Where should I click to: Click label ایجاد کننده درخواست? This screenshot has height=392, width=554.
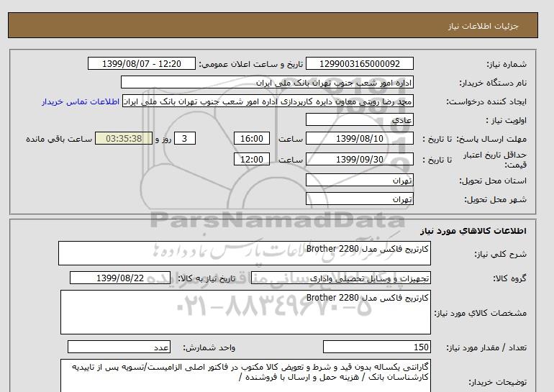pos(486,101)
